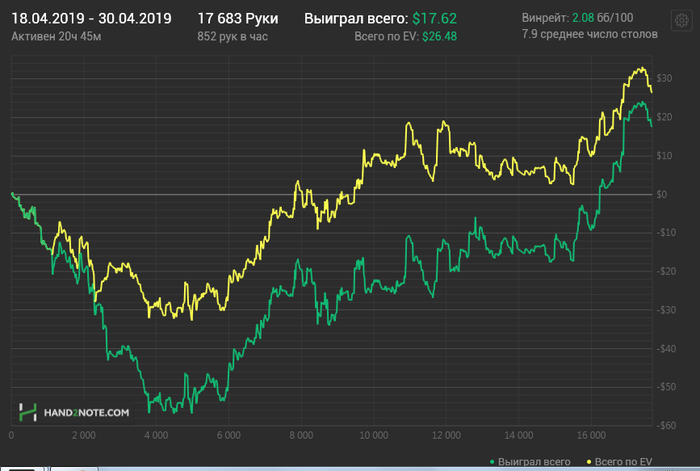Click the 10 000 x-axis label

[x=374, y=435]
